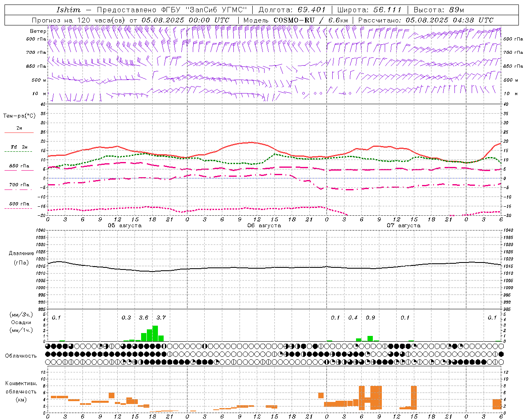The width and height of the screenshot is (525, 420).
Task: Click the "Тем-ра(°C)" temperature label
Action: point(19,116)
